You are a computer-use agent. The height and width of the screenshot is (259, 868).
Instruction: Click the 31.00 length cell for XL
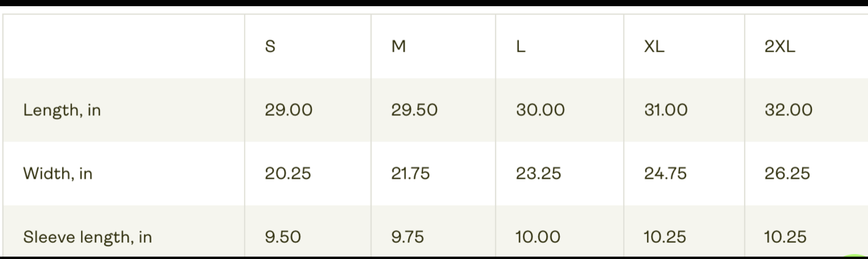coord(666,110)
